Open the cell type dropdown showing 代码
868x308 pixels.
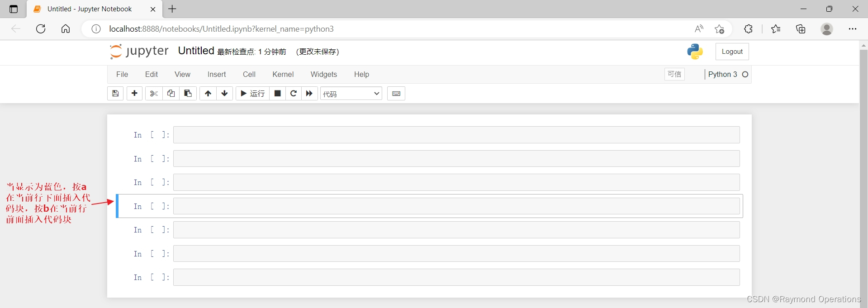click(x=351, y=94)
